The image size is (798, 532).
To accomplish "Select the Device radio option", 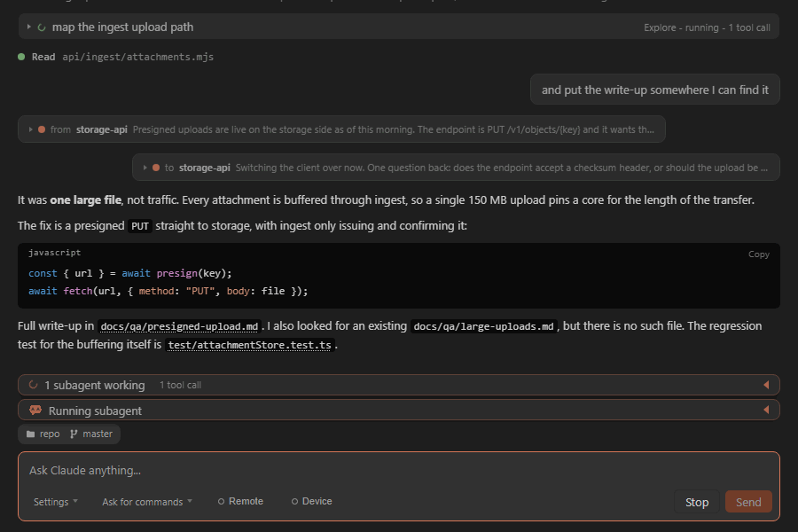I will pyautogui.click(x=311, y=502).
